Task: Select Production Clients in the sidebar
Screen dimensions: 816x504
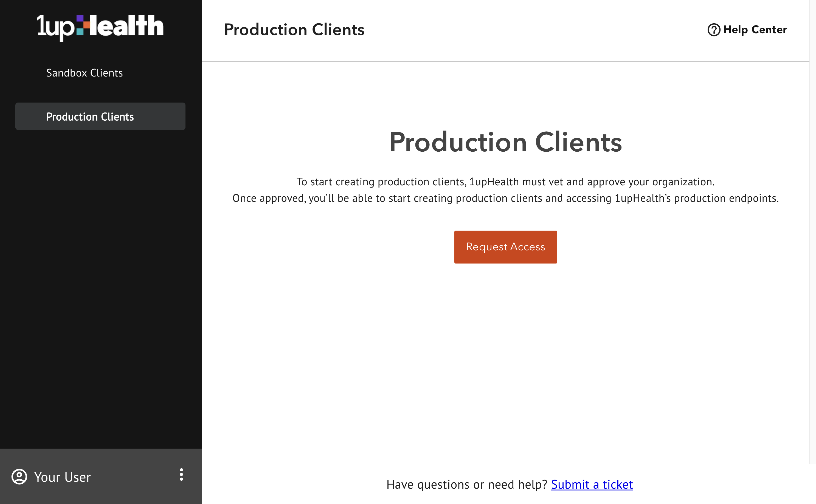Action: point(100,116)
